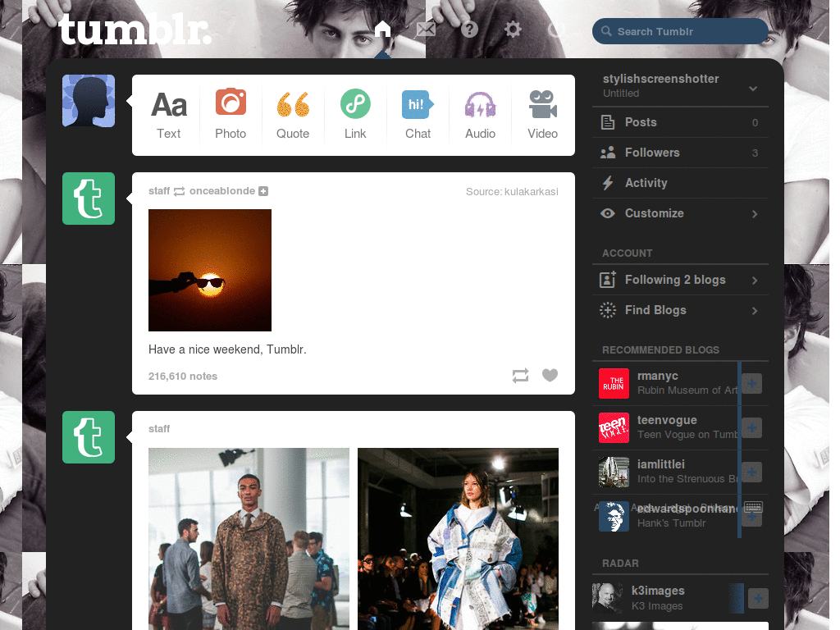This screenshot has width=840, height=630.
Task: Open the teenvogue recommended blog
Action: (667, 420)
